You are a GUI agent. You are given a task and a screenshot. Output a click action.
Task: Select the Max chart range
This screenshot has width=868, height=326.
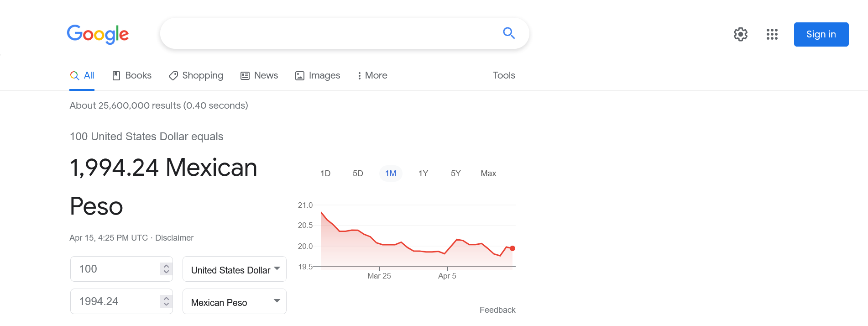tap(488, 174)
